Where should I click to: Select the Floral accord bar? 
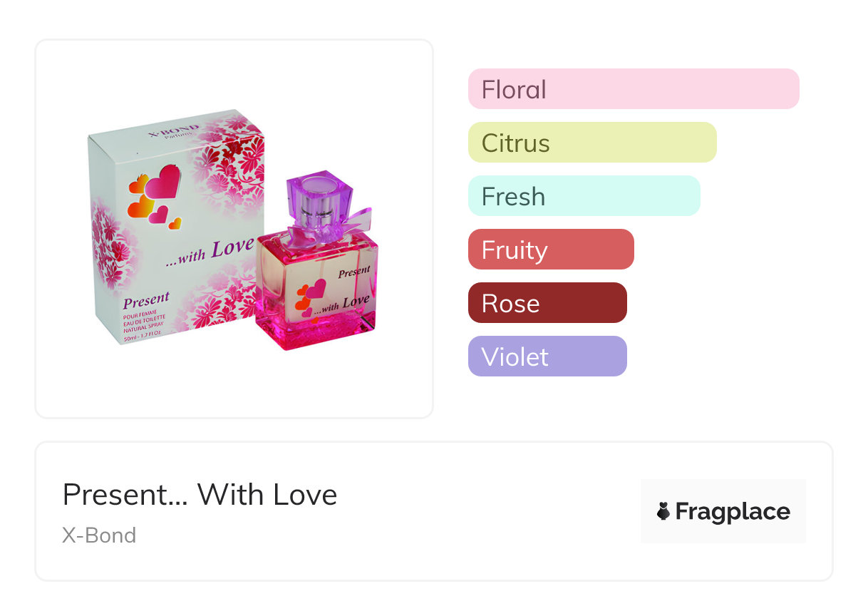[x=634, y=89]
